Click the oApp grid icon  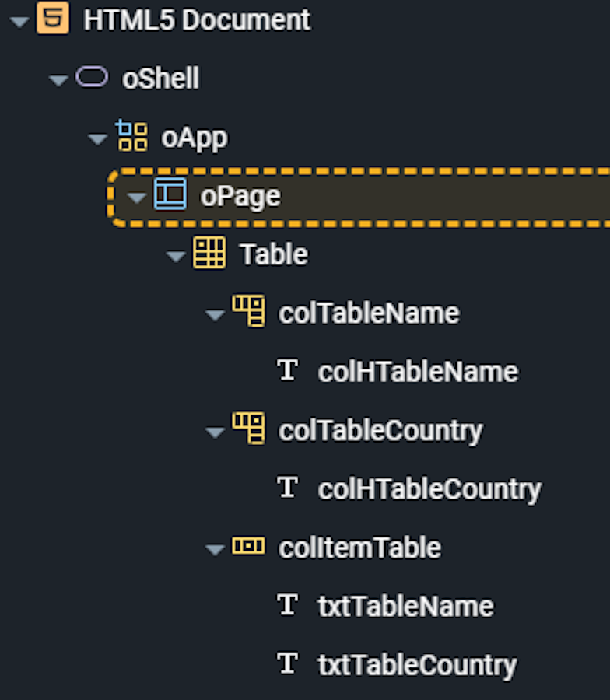pos(131,135)
